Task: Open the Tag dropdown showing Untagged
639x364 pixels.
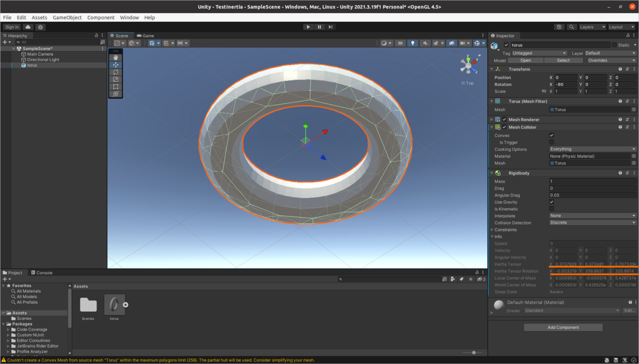Action: pos(539,53)
